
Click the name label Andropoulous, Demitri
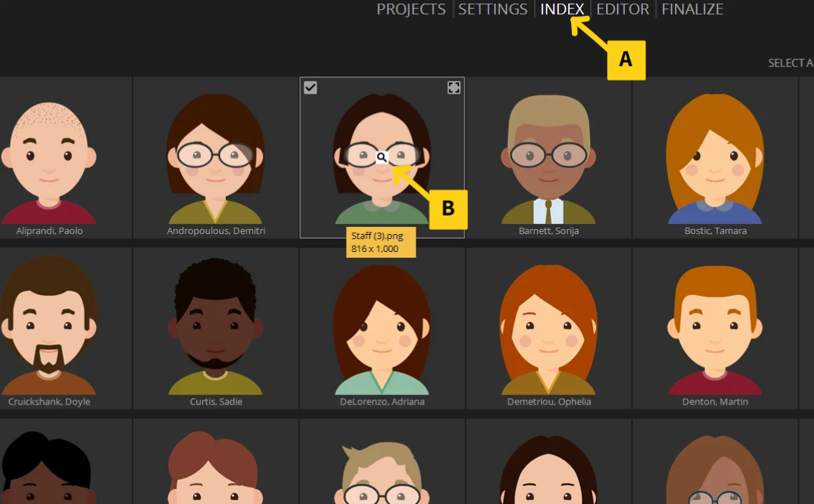tap(216, 231)
